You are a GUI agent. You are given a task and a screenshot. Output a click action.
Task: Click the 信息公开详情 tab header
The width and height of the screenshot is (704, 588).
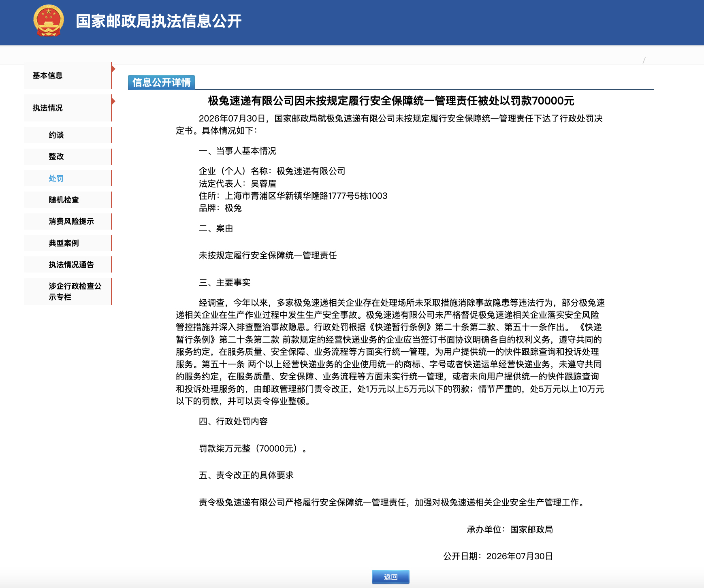tap(161, 82)
